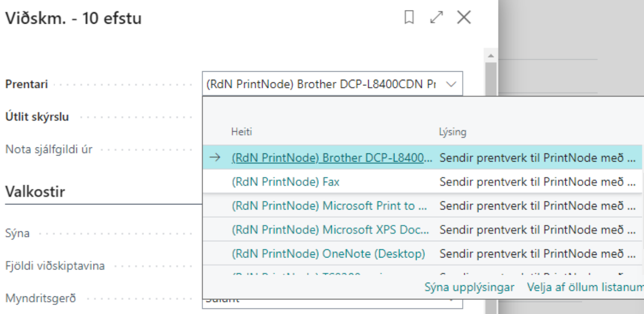This screenshot has height=314, width=644.
Task: Click the Brother DCP-L8400 printer link
Action: click(332, 158)
